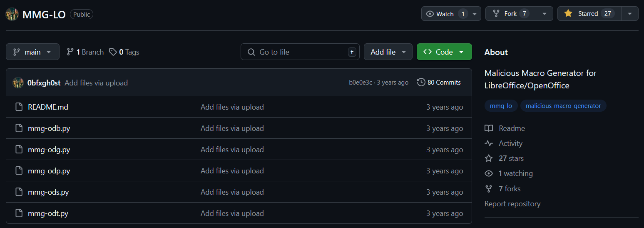This screenshot has width=644, height=228.
Task: Click the commit history clock icon
Action: tap(421, 83)
